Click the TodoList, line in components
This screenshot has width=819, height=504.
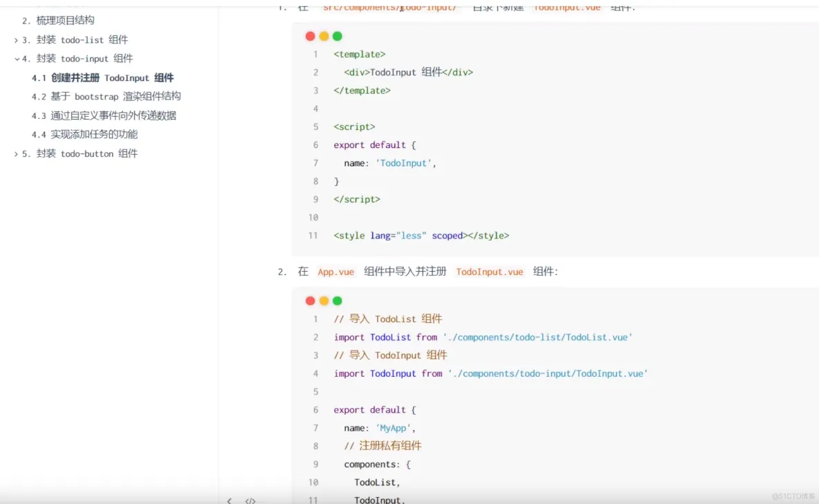pyautogui.click(x=377, y=483)
